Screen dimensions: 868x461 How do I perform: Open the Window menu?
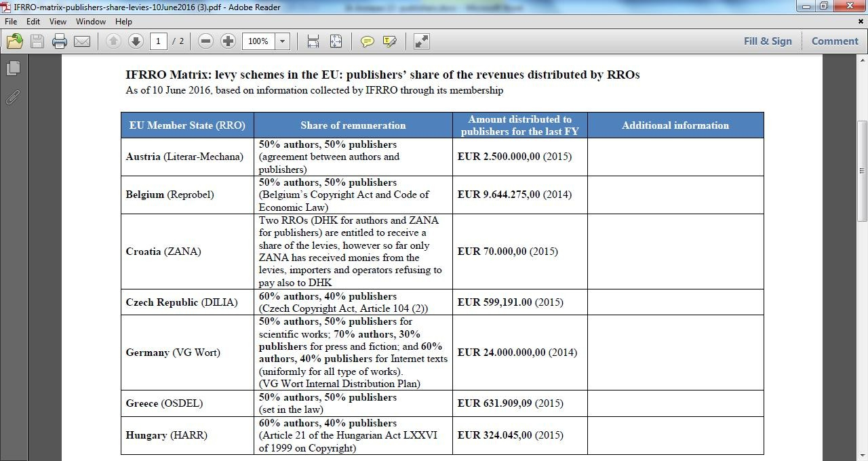coord(90,22)
